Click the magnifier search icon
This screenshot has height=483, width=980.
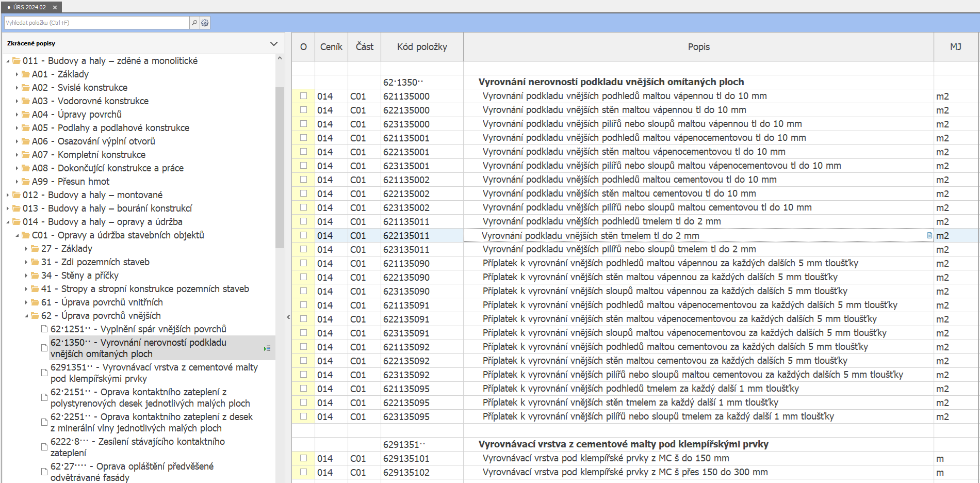click(x=194, y=23)
